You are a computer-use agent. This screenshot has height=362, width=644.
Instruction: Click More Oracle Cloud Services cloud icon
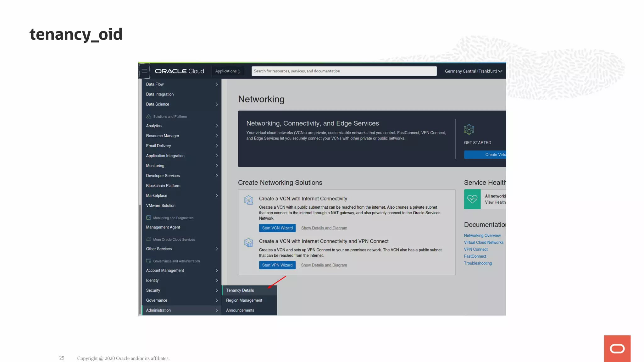click(x=149, y=239)
